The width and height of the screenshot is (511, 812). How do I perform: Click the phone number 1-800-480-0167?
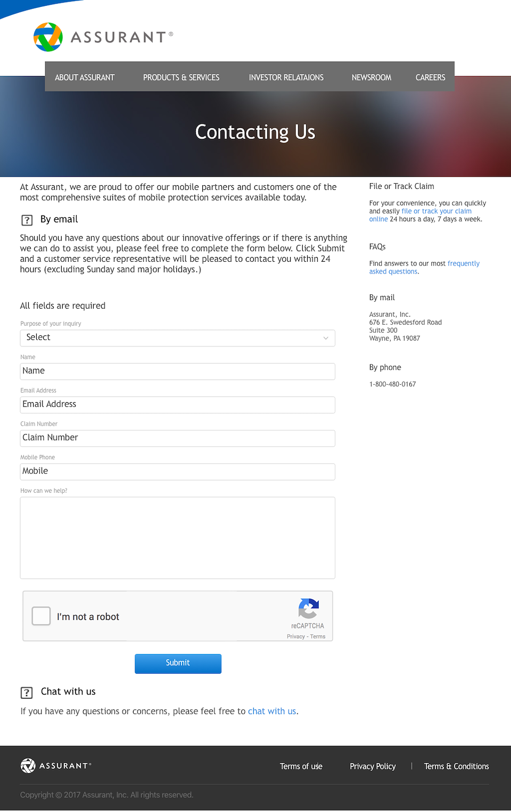click(x=393, y=384)
